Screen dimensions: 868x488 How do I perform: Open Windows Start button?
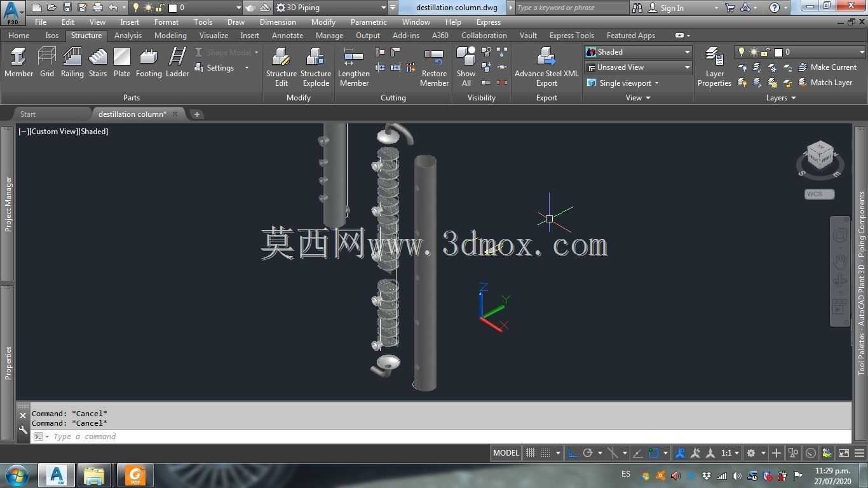(17, 475)
